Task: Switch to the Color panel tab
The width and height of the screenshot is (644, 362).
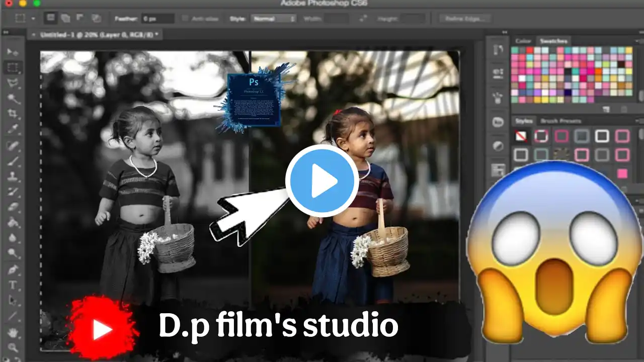Action: pyautogui.click(x=523, y=41)
